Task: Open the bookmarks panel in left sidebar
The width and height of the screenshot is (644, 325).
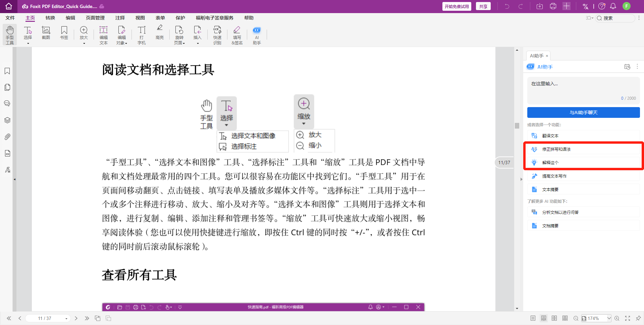Action: pyautogui.click(x=7, y=71)
